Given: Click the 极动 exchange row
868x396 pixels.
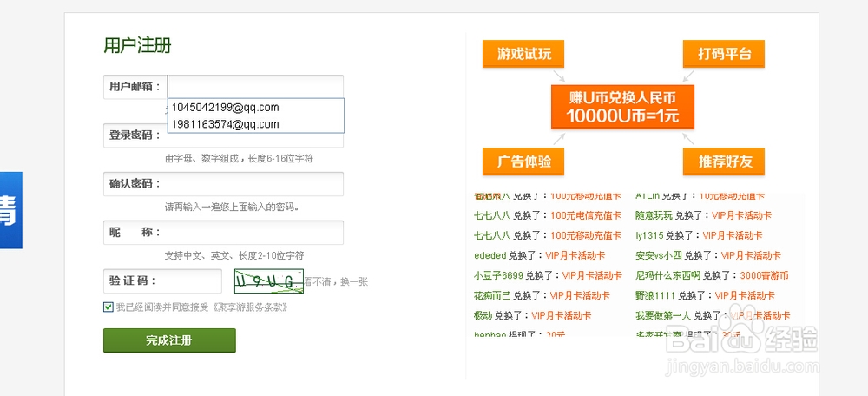Looking at the screenshot, I should 533,316.
